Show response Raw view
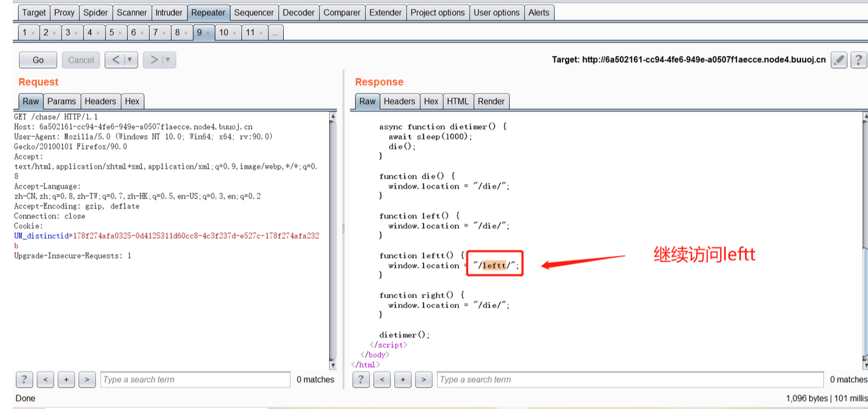The height and width of the screenshot is (409, 868). [368, 101]
